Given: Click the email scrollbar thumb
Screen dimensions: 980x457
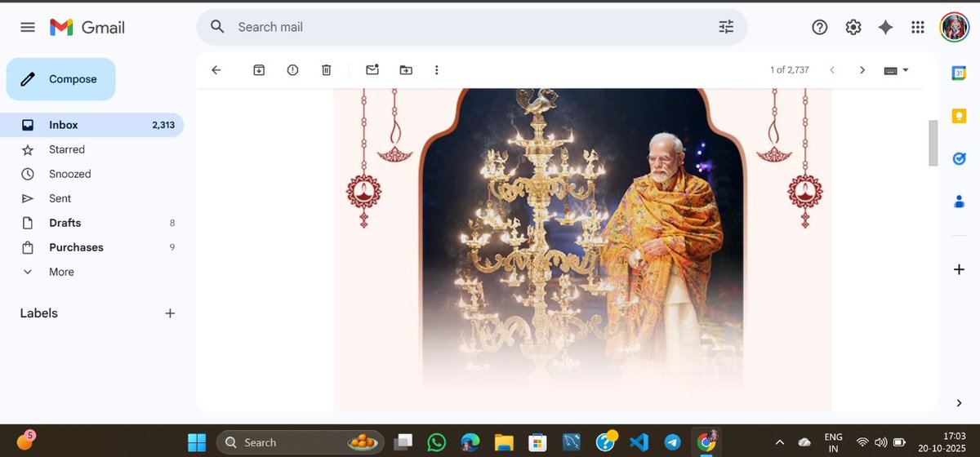Looking at the screenshot, I should [x=933, y=144].
